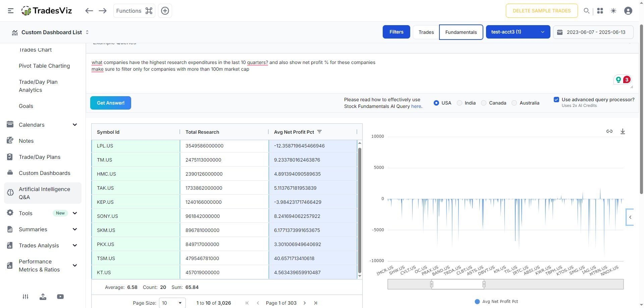Go to the next results page
The image size is (644, 308).
click(x=305, y=303)
